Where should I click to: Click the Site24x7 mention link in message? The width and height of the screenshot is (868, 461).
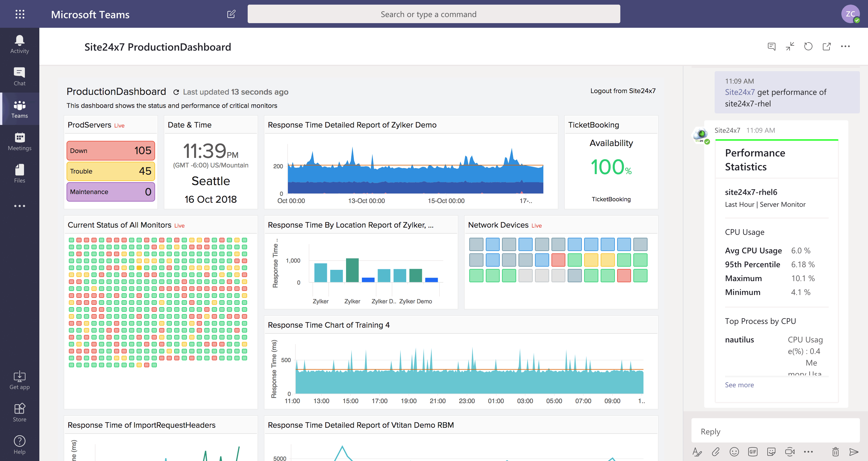pyautogui.click(x=740, y=92)
